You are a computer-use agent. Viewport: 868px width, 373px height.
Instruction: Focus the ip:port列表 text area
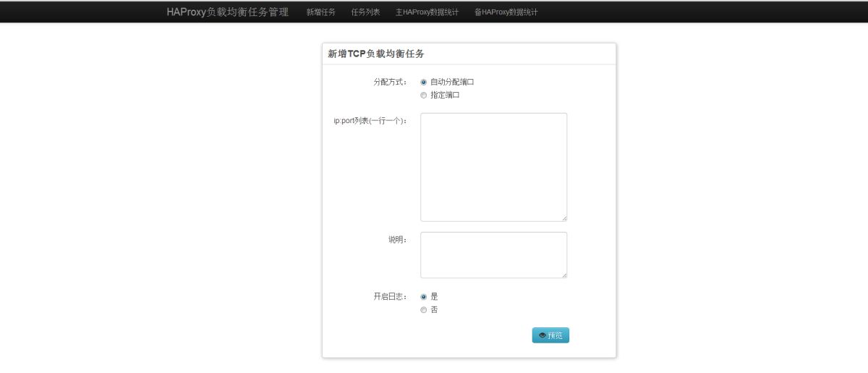tap(493, 167)
